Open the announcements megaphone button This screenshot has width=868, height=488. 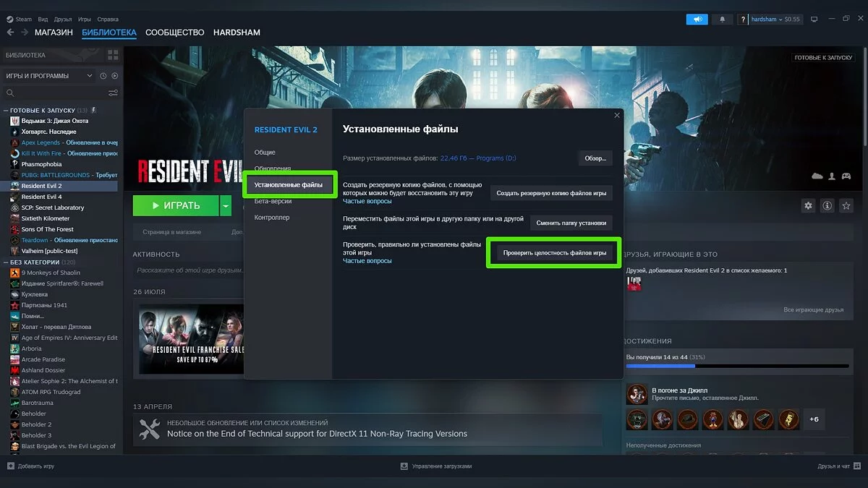pos(697,20)
